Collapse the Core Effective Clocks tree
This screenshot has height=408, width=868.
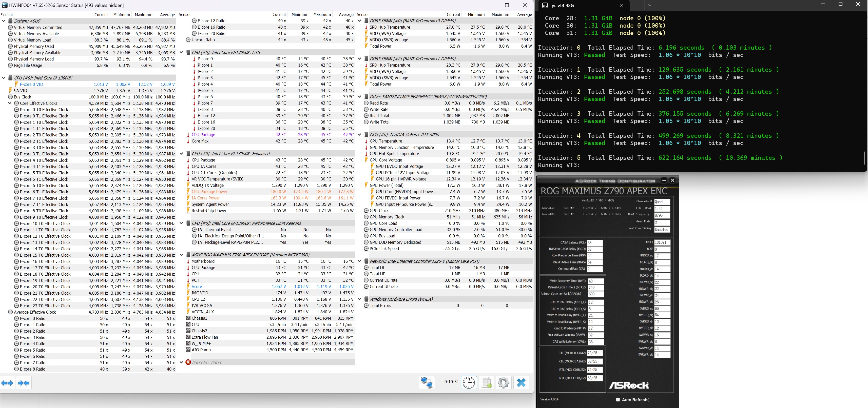point(10,103)
